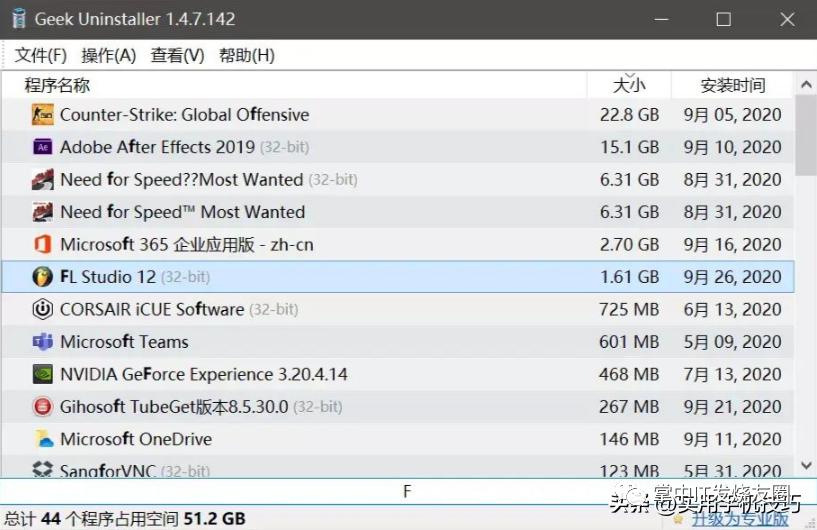The image size is (817, 530).
Task: Select the Microsoft OneDrive entry name
Action: tap(136, 439)
